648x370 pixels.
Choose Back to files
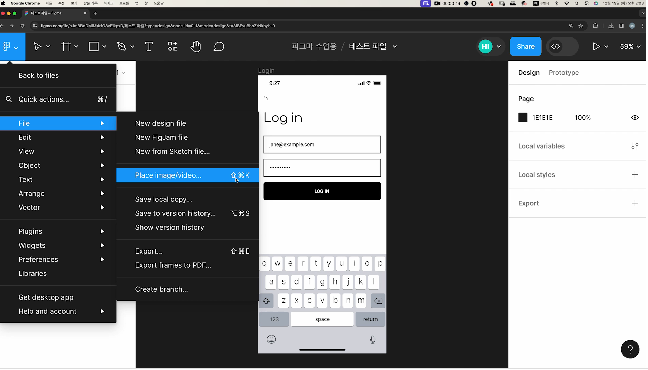click(x=58, y=75)
